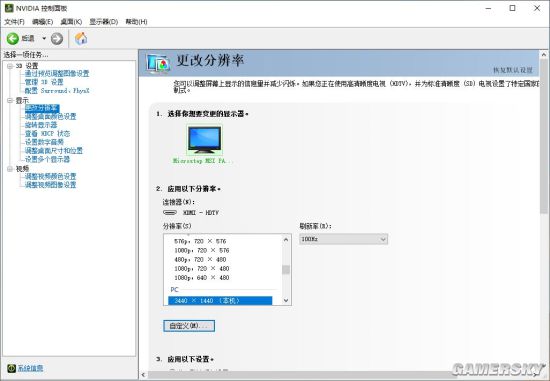Open the Back history dropdown arrow
This screenshot has height=381, width=550.
[x=44, y=38]
